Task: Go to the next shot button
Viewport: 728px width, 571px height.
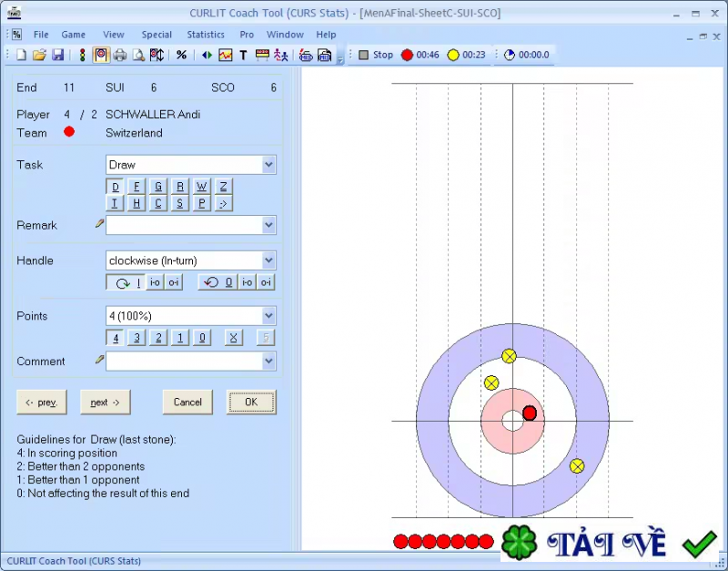Action: [105, 402]
